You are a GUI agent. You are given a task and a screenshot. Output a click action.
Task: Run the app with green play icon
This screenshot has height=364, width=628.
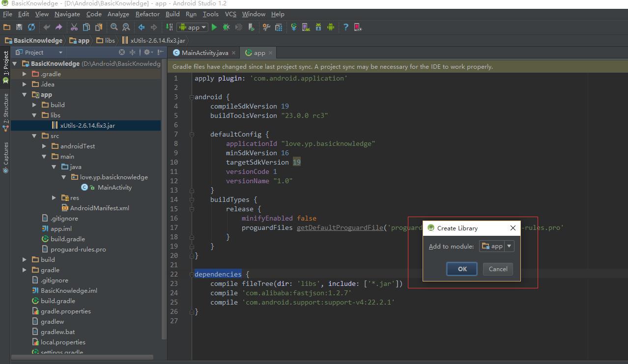click(x=214, y=27)
